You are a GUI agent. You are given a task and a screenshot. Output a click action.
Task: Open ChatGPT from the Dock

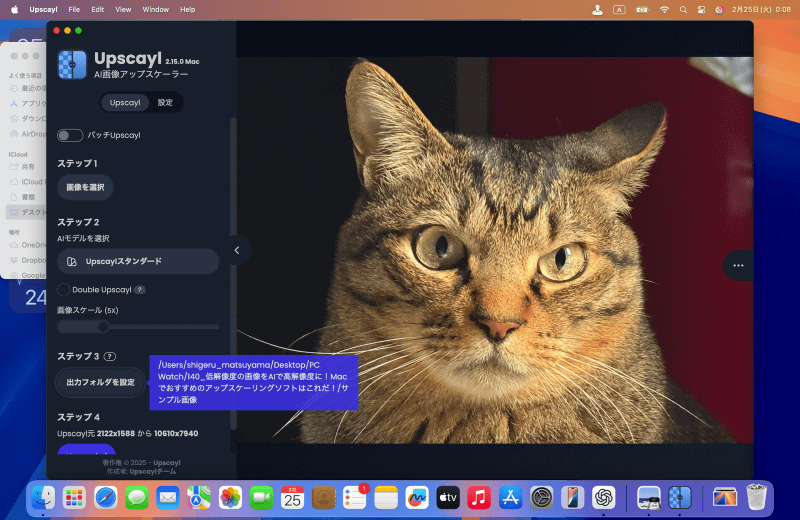coord(604,498)
